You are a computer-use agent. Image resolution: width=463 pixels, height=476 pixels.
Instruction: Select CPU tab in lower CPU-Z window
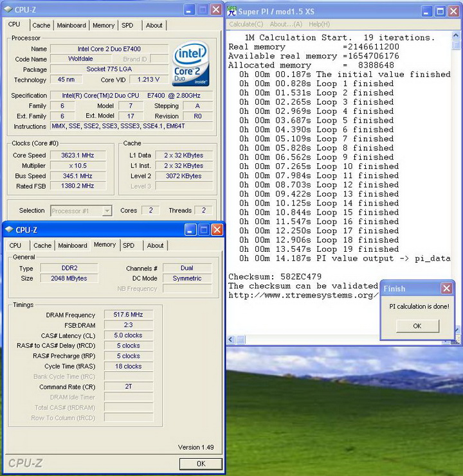[x=15, y=245]
